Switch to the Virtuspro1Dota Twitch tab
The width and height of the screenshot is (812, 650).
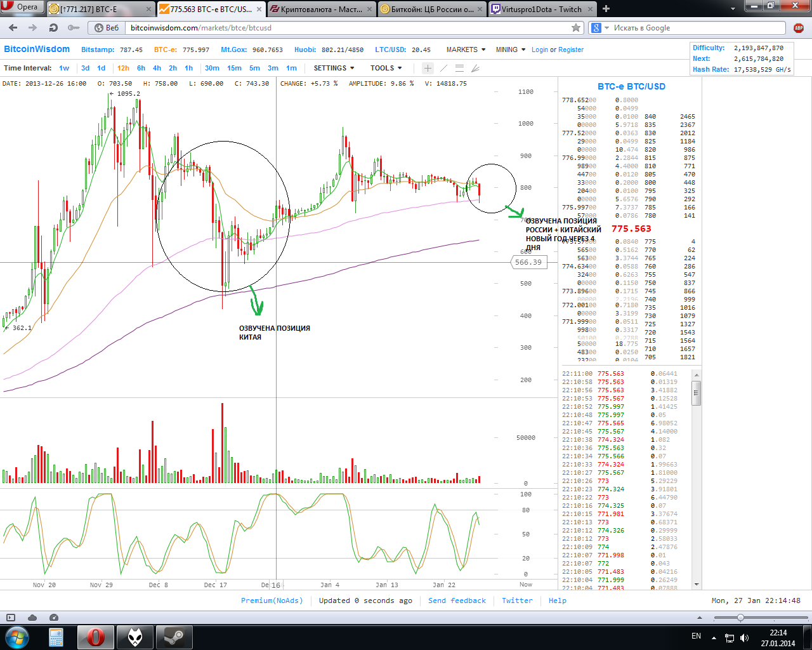[541, 10]
